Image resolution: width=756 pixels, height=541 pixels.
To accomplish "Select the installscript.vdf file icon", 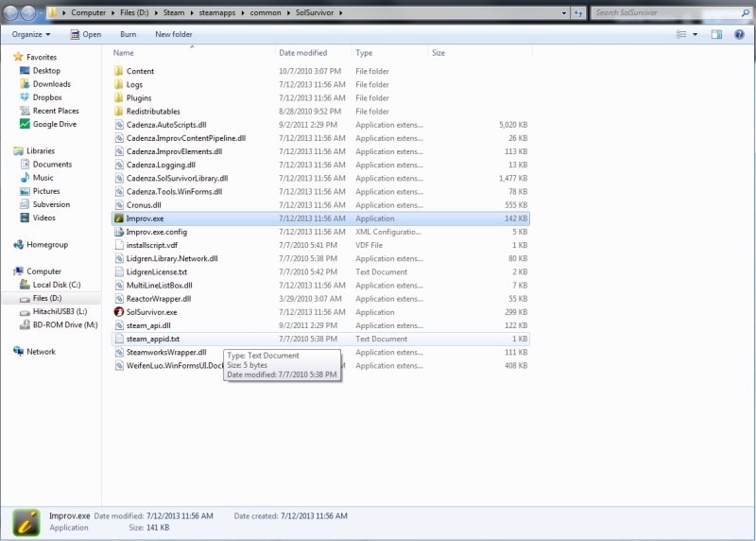I will (x=119, y=245).
